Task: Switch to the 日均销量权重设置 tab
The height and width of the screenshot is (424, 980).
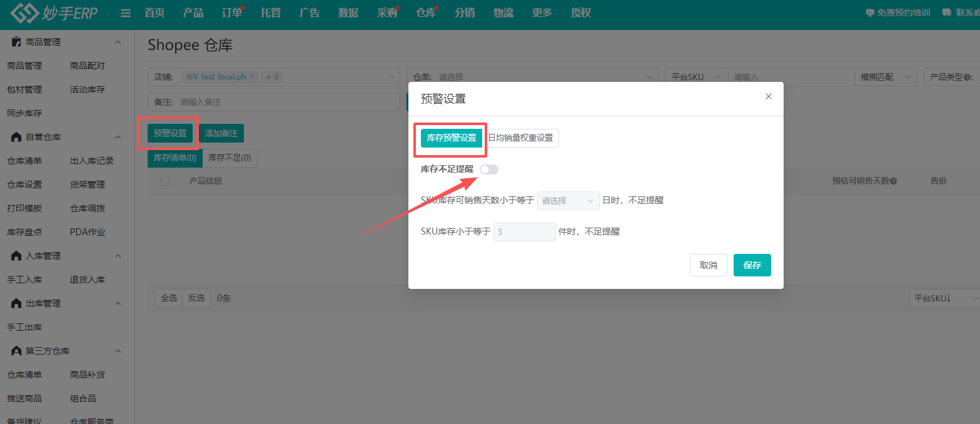Action: 520,138
